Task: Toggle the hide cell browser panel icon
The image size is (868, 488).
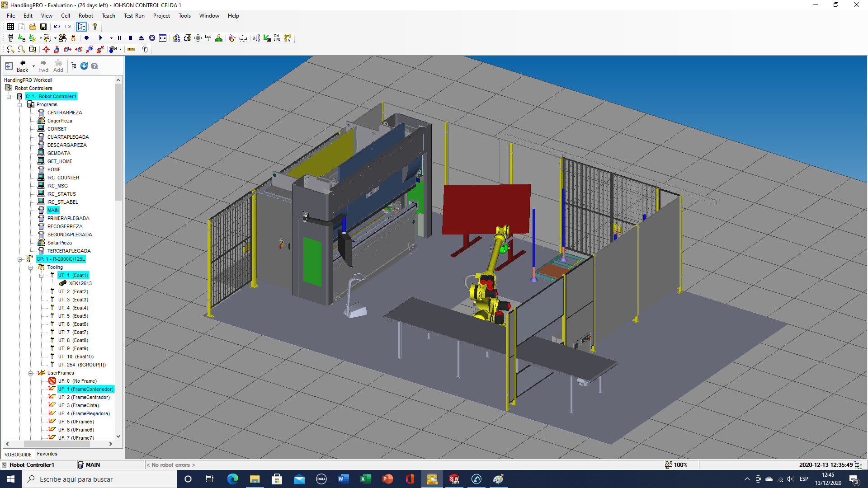Action: point(9,66)
